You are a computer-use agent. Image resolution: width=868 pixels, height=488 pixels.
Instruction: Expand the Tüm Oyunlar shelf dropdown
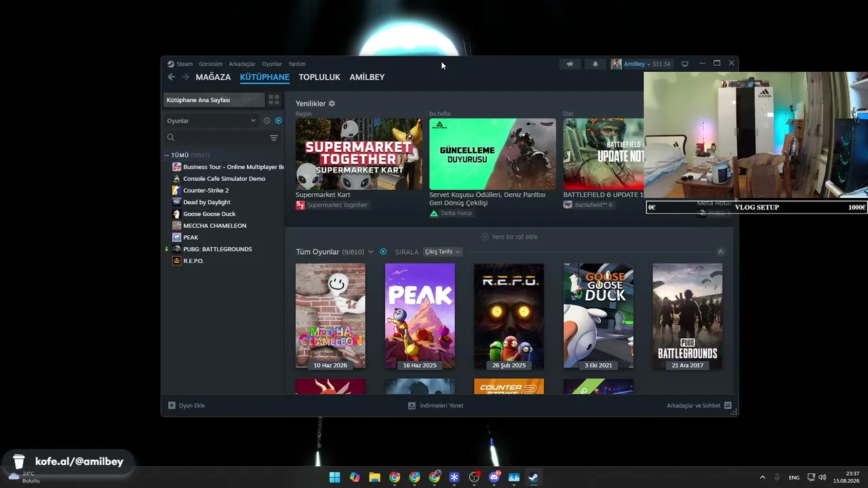pos(370,252)
